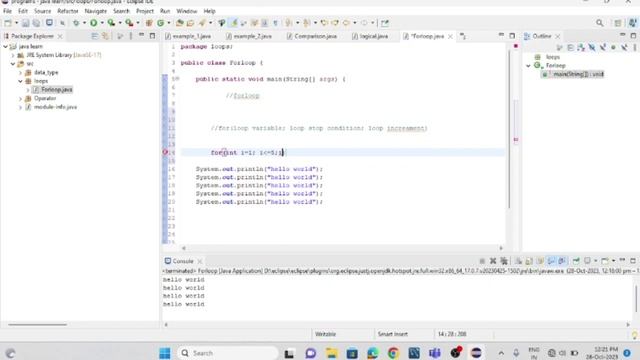
Task: Close the Forloop.java editor tab
Action: [x=450, y=36]
